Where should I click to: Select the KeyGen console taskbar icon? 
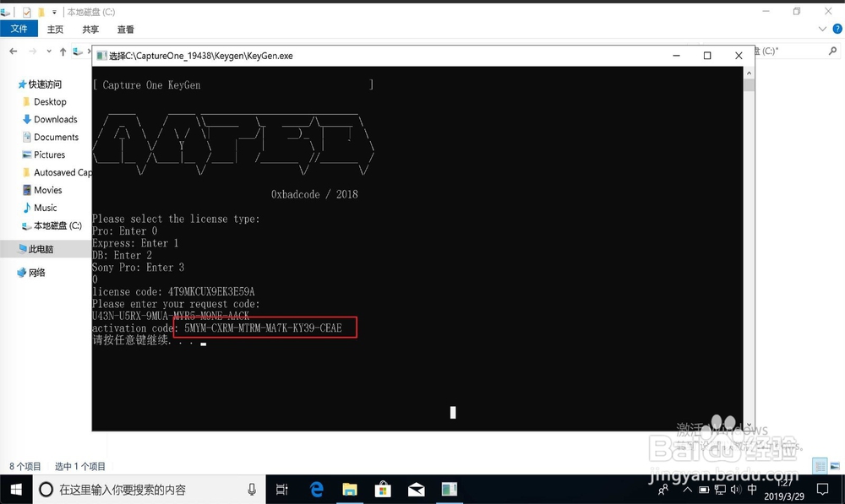449,490
